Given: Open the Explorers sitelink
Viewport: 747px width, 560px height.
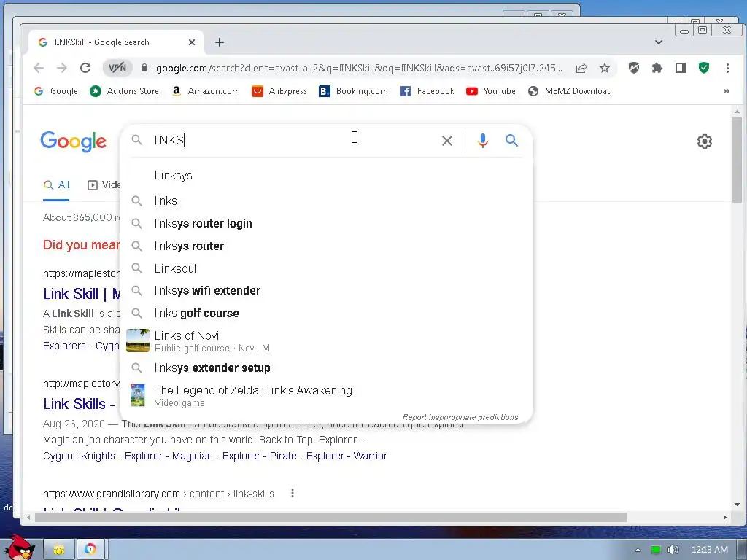Looking at the screenshot, I should tap(64, 346).
